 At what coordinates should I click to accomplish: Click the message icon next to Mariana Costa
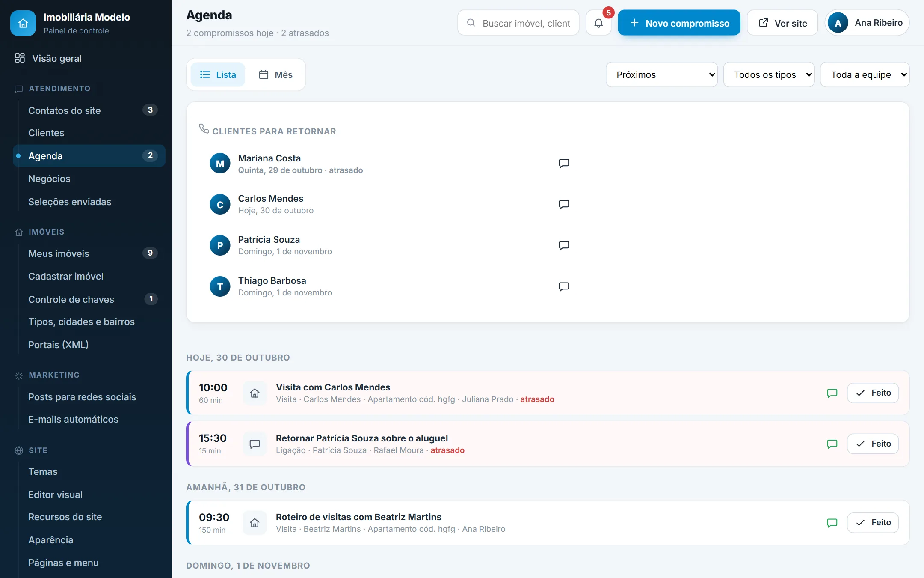pyautogui.click(x=564, y=164)
